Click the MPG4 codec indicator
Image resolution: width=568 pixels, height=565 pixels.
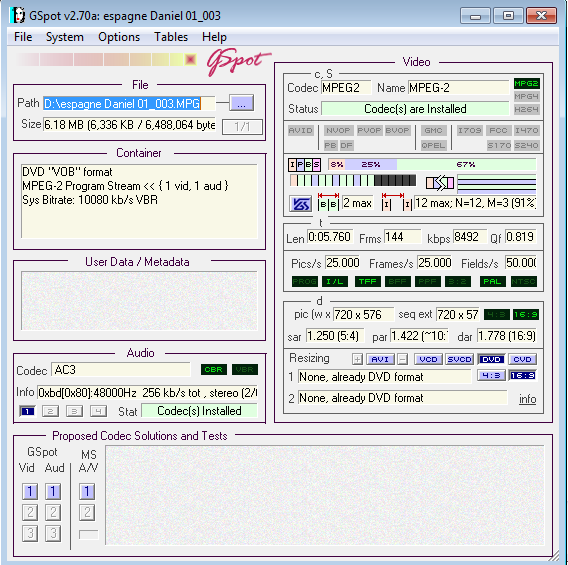[527, 97]
